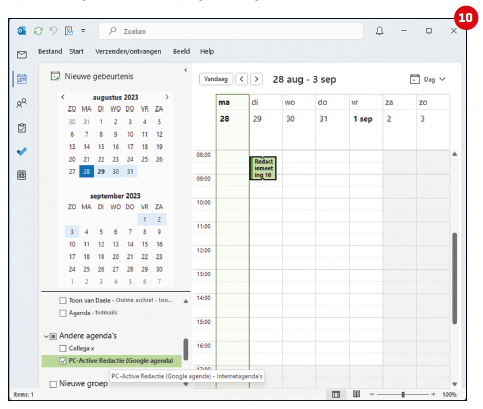Switch to reading view in status bar
483x409 pixels.
(x=357, y=394)
